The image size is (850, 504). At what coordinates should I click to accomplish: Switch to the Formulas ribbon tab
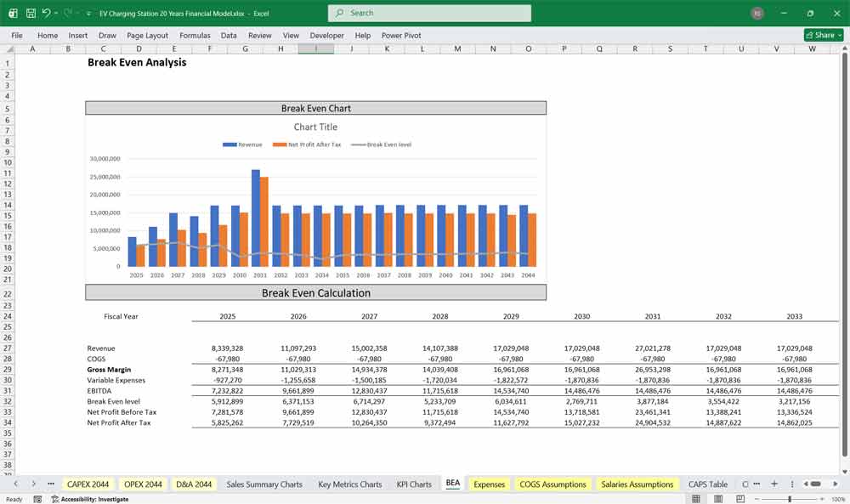[x=195, y=36]
